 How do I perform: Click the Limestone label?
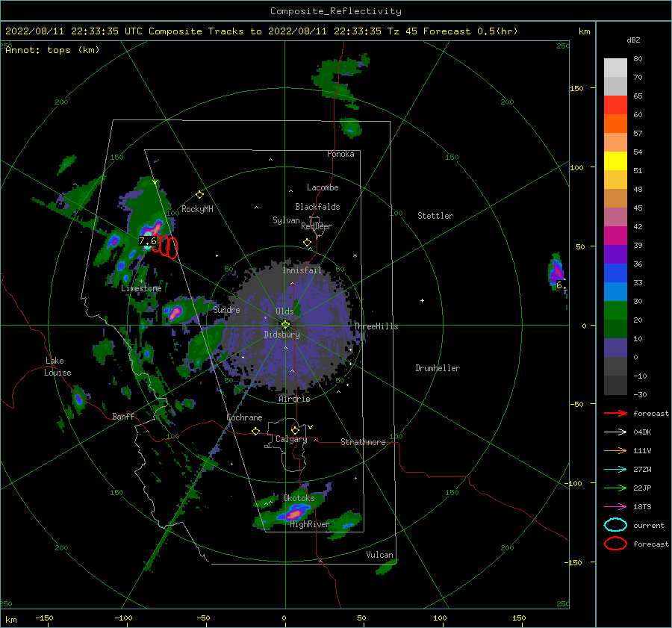[x=141, y=288]
